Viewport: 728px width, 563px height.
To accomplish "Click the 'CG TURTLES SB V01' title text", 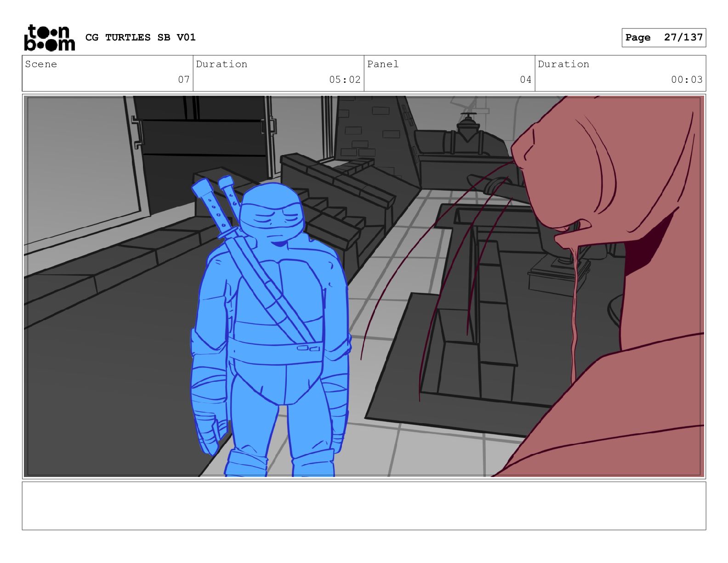I will point(141,37).
